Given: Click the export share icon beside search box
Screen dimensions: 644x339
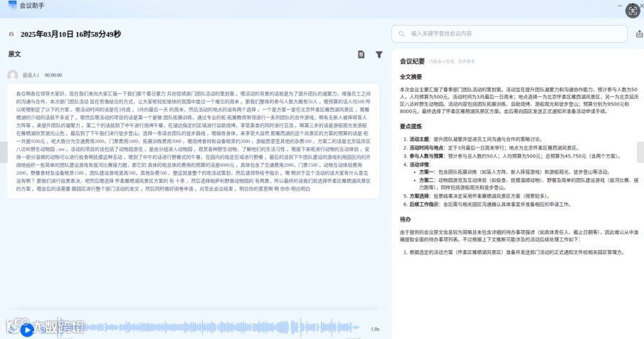Looking at the screenshot, I should tap(640, 33).
